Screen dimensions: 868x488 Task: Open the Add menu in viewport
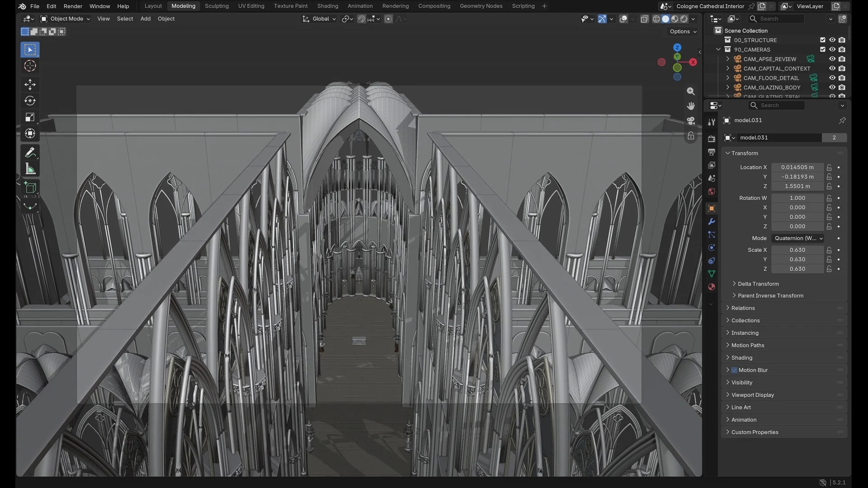coord(146,19)
